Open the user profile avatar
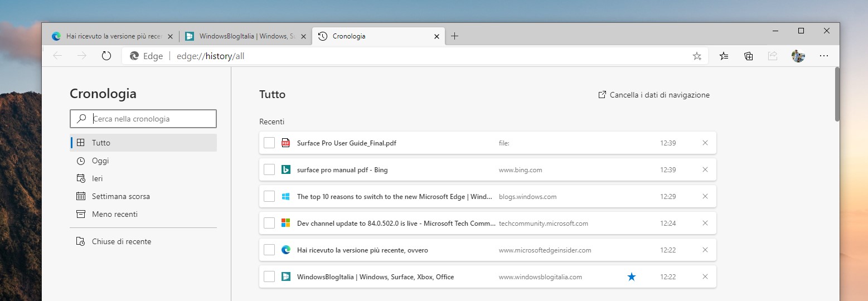Viewport: 868px width, 301px height. [x=798, y=56]
